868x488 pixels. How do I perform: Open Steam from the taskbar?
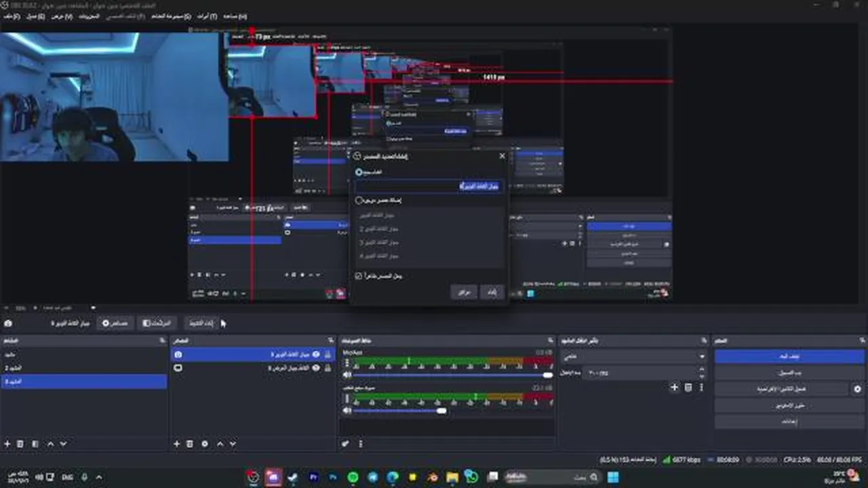tap(293, 477)
